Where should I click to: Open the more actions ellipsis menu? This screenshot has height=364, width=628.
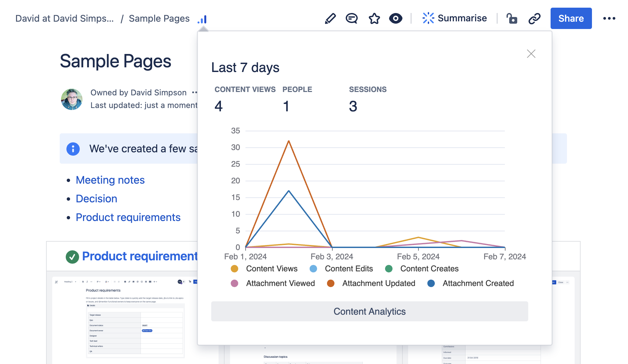609,18
